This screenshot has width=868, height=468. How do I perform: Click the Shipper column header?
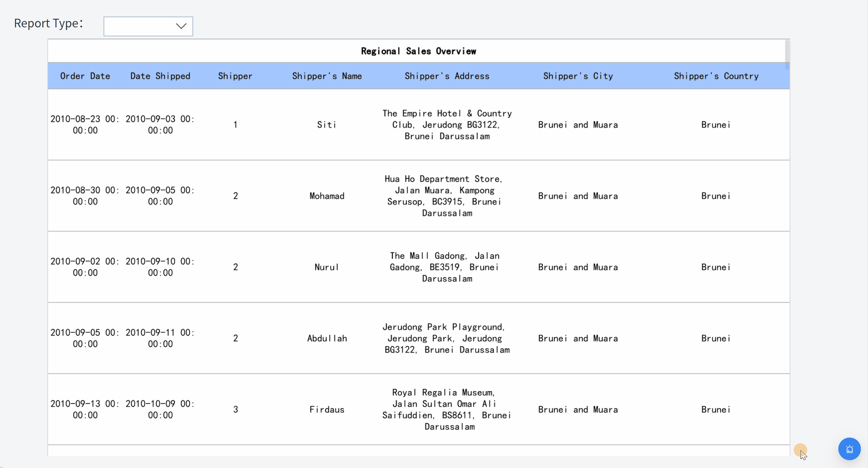point(235,76)
